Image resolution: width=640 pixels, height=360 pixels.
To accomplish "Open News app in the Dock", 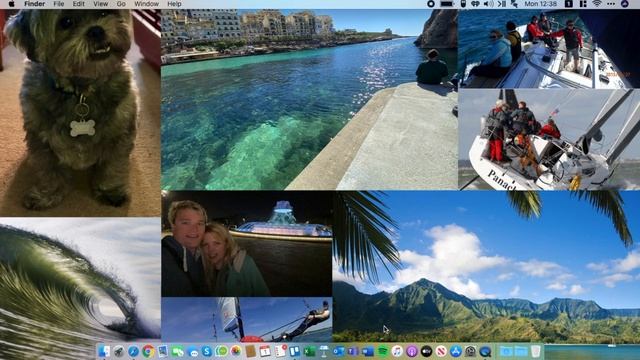I will coord(441,351).
